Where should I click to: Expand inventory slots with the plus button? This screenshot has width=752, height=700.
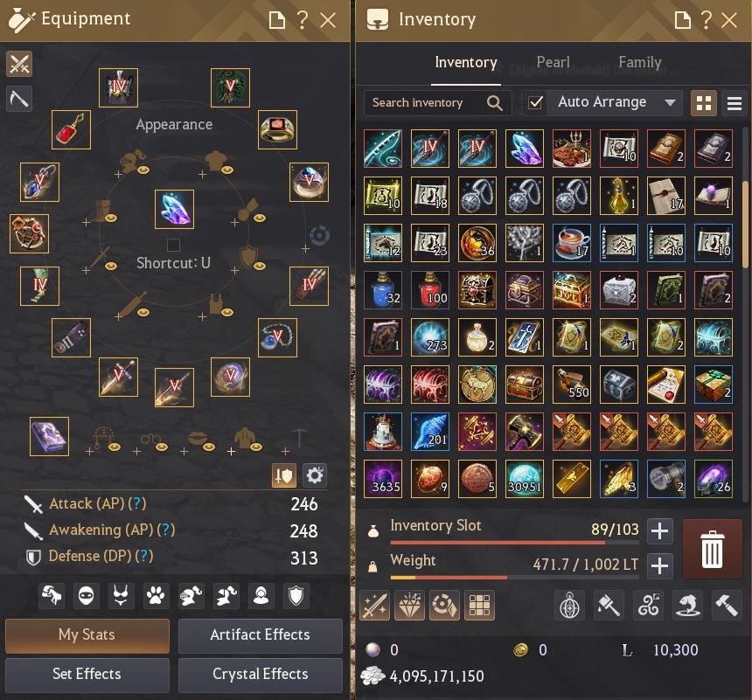tap(659, 530)
